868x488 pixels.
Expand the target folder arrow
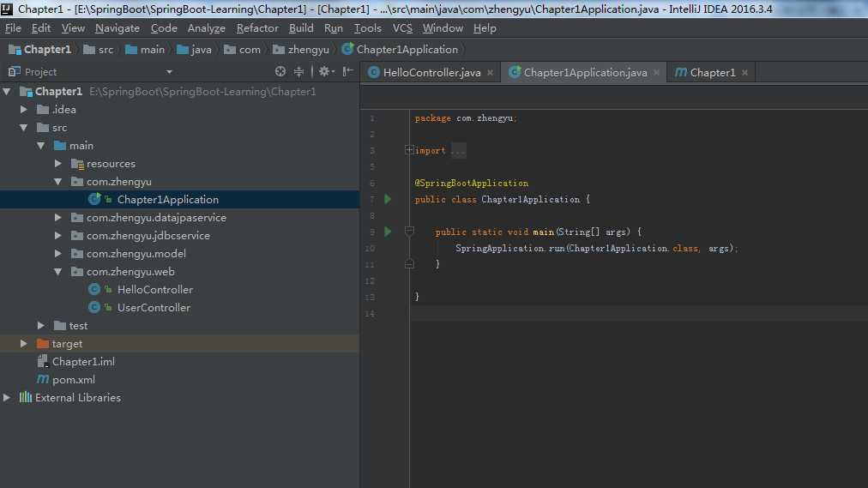click(24, 344)
